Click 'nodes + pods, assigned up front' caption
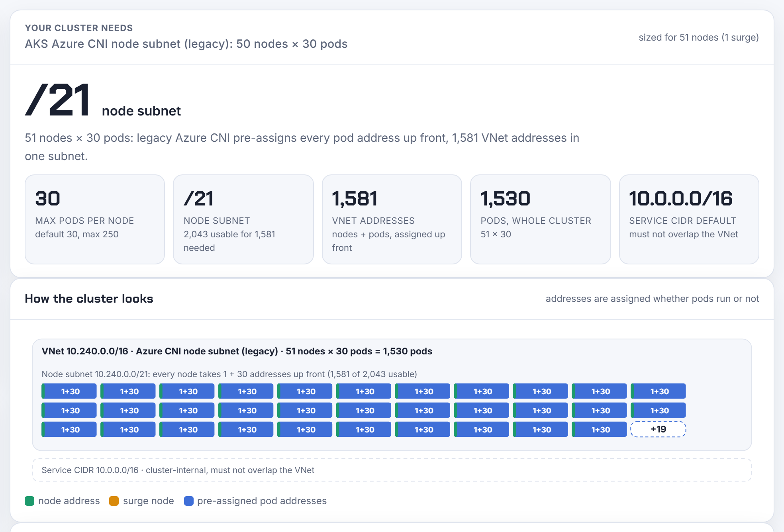The width and height of the screenshot is (784, 532). [388, 241]
